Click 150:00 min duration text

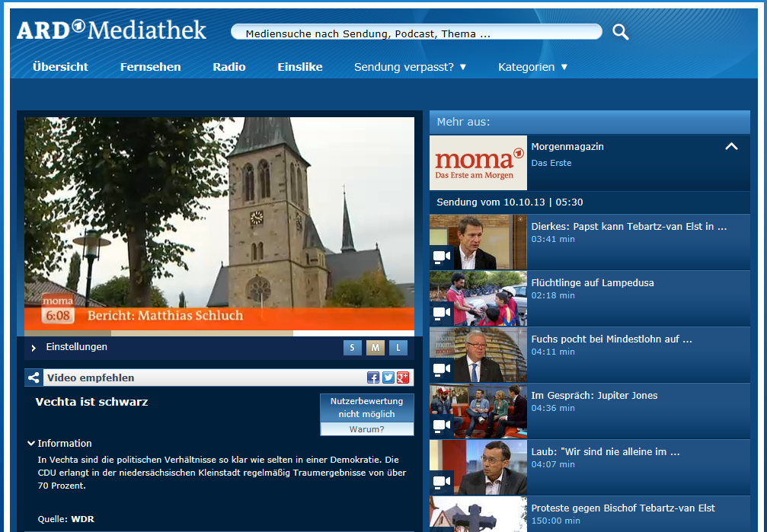coord(556,521)
